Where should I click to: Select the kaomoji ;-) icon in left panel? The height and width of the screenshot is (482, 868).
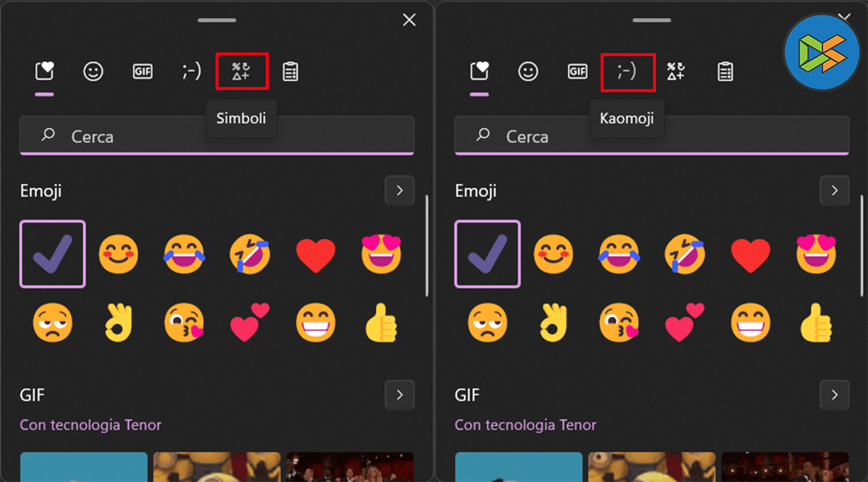tap(191, 72)
